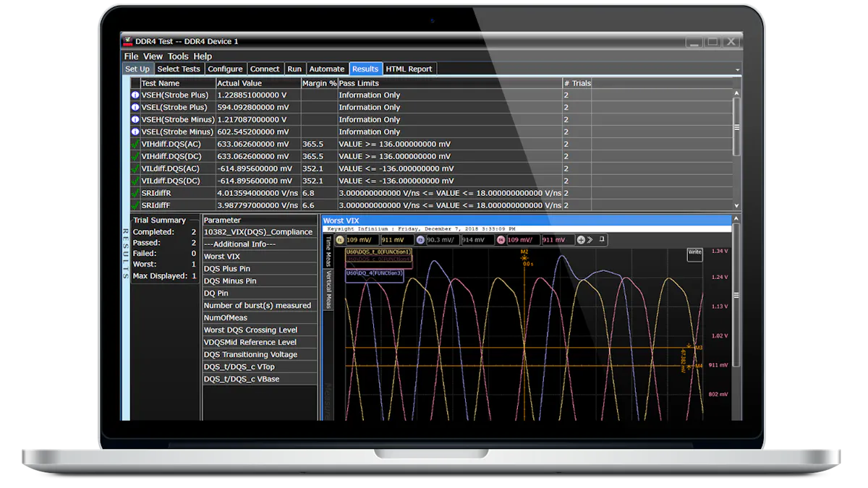This screenshot has height=488, width=868.
Task: Click the green checkmark next to SRIdiffR
Action: coord(133,193)
